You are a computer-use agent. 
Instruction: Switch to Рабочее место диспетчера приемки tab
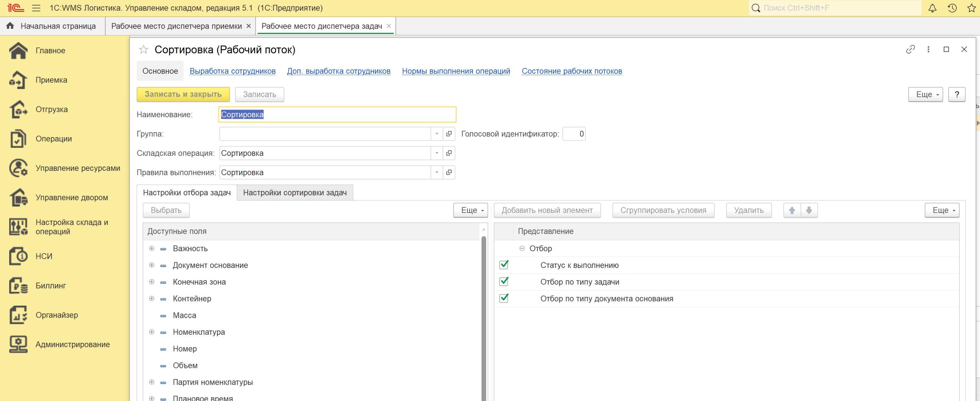(176, 26)
